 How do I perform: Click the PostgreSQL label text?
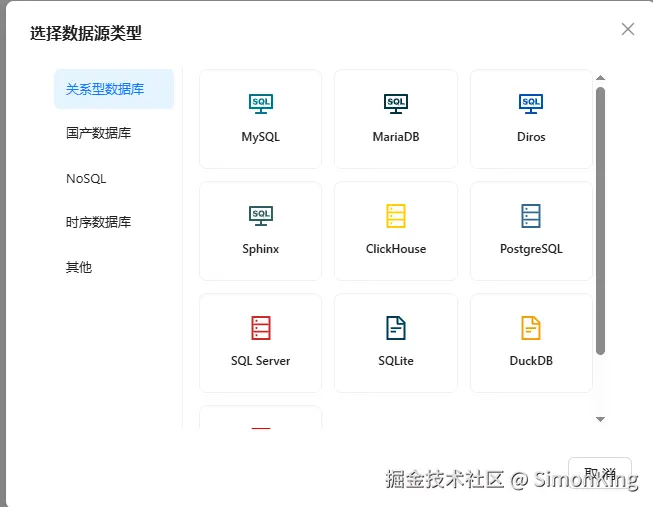[531, 249]
